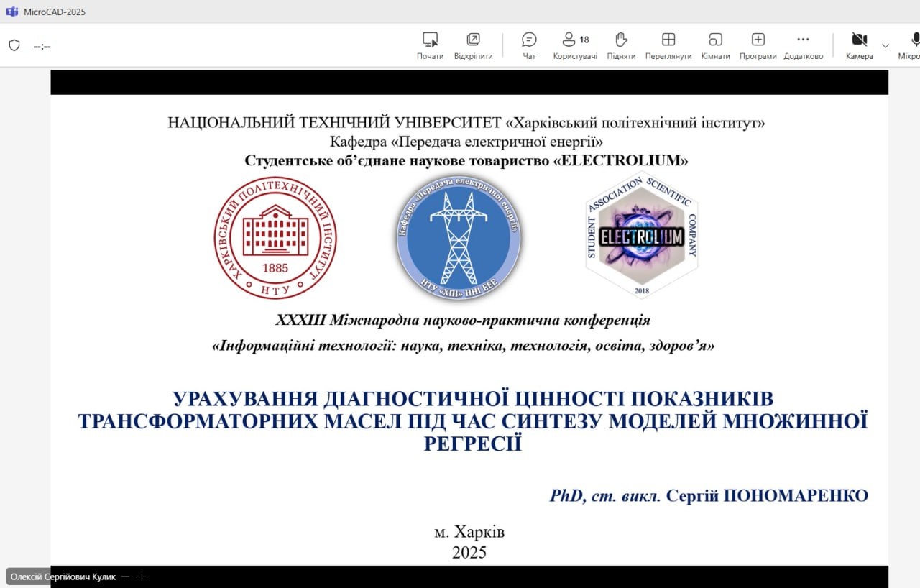The image size is (920, 588).
Task: Zoom in shared slide with plus button
Action: point(142,576)
